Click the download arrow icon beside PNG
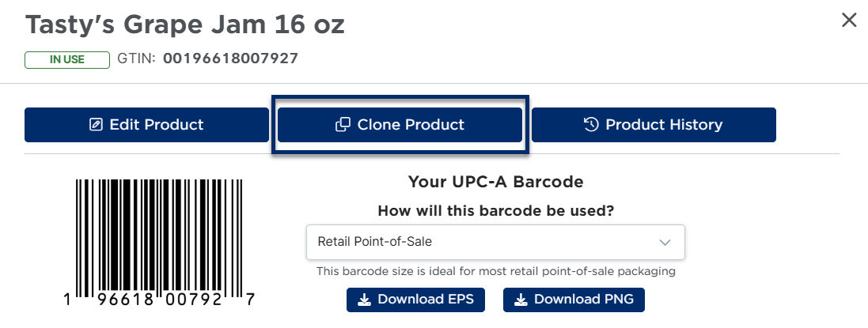The height and width of the screenshot is (328, 868). (x=521, y=300)
